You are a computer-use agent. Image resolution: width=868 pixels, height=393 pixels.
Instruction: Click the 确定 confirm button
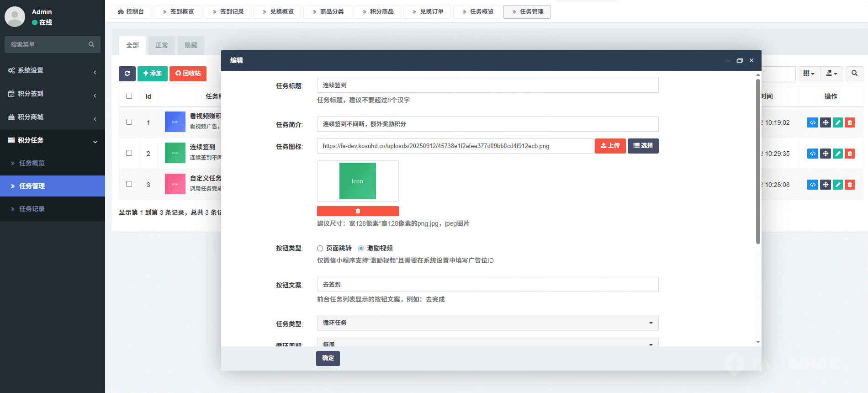pyautogui.click(x=328, y=358)
